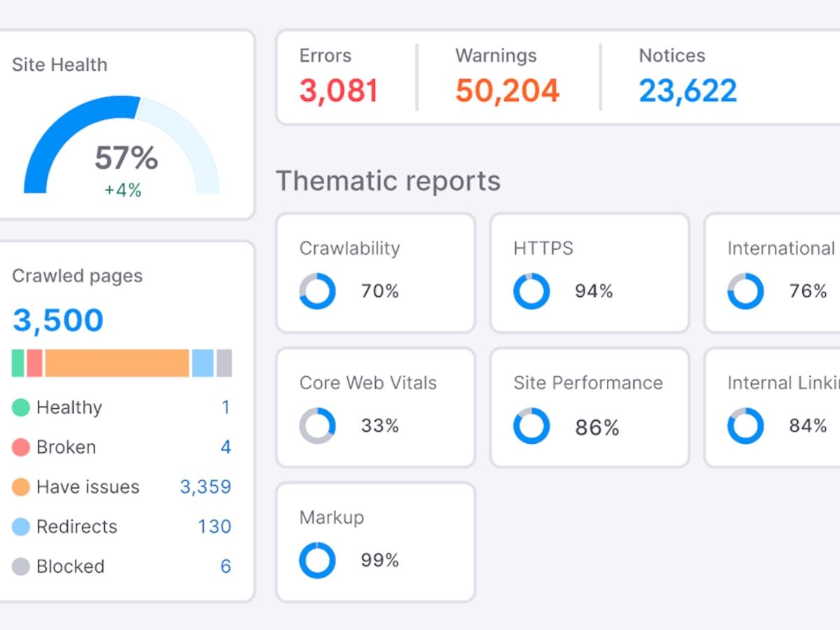This screenshot has width=840, height=630.
Task: Click the red Broken legend dot
Action: tap(21, 447)
